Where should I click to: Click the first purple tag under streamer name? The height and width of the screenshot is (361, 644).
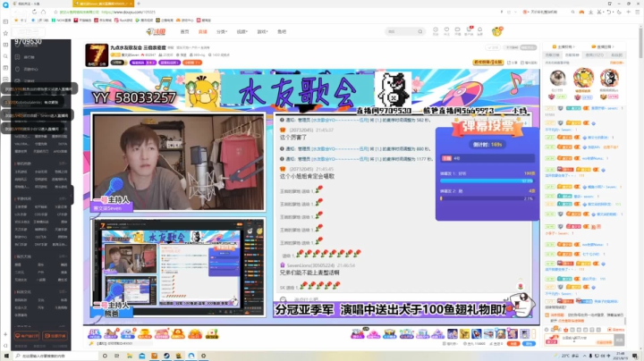[143, 63]
